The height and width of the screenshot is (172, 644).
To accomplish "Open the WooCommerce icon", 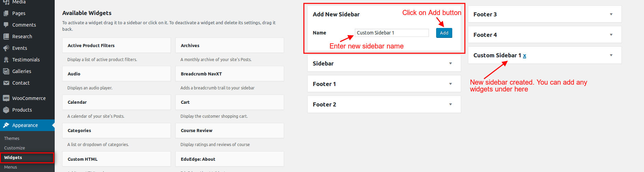I will click(x=6, y=98).
